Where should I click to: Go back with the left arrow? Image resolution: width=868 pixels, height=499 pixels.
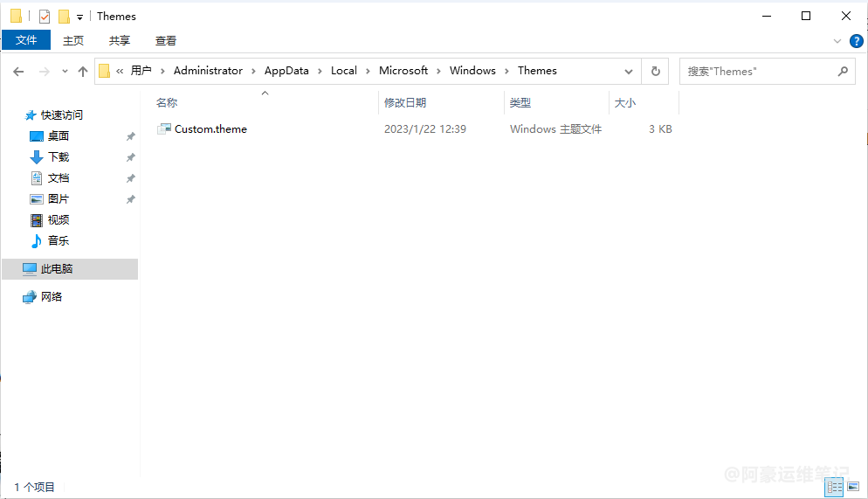coord(18,72)
